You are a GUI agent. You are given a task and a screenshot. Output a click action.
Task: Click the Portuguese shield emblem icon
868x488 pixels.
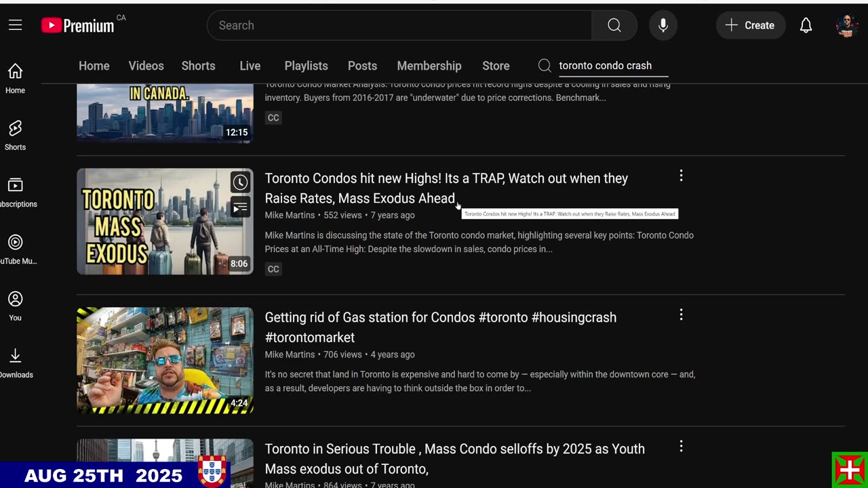[212, 470]
